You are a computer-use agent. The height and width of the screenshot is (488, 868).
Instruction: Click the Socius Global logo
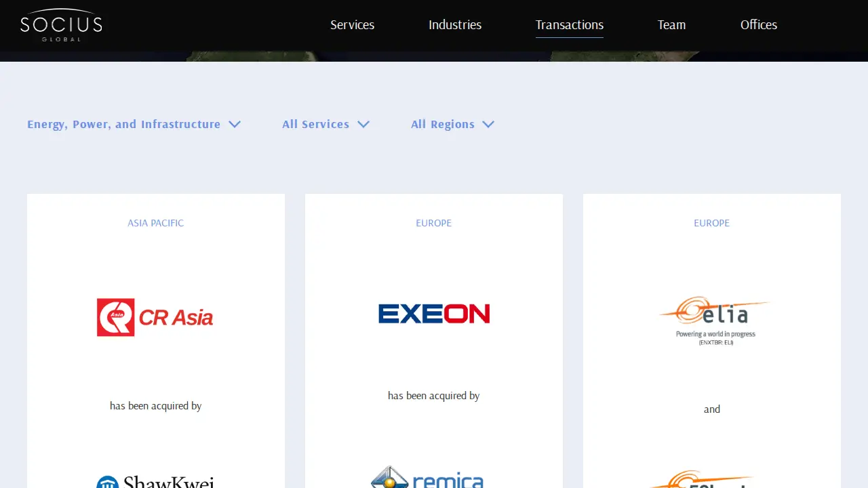[x=61, y=25]
